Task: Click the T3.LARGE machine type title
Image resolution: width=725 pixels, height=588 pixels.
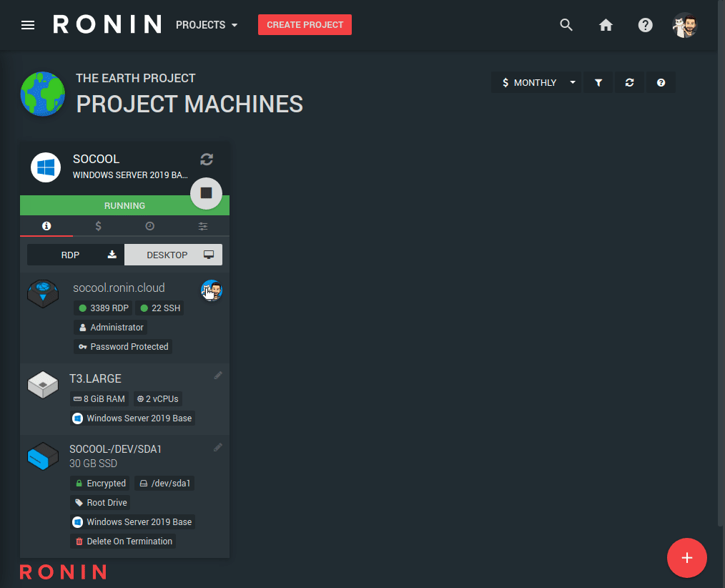Action: click(x=95, y=378)
